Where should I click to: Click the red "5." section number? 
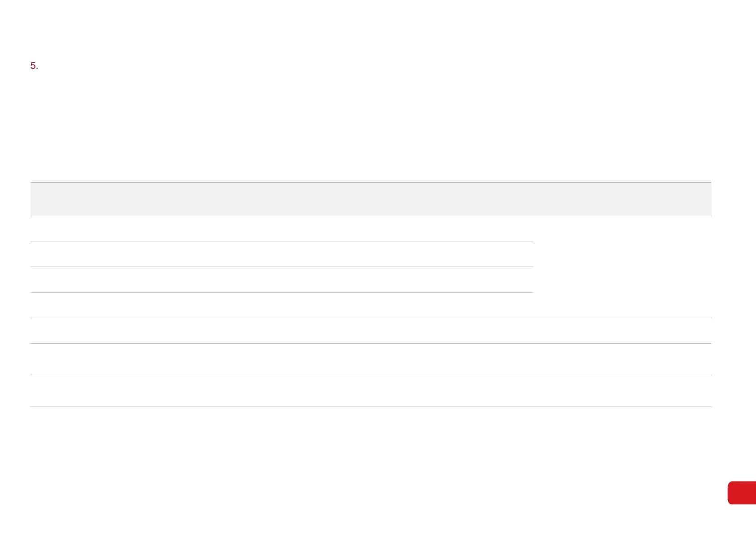pyautogui.click(x=34, y=66)
